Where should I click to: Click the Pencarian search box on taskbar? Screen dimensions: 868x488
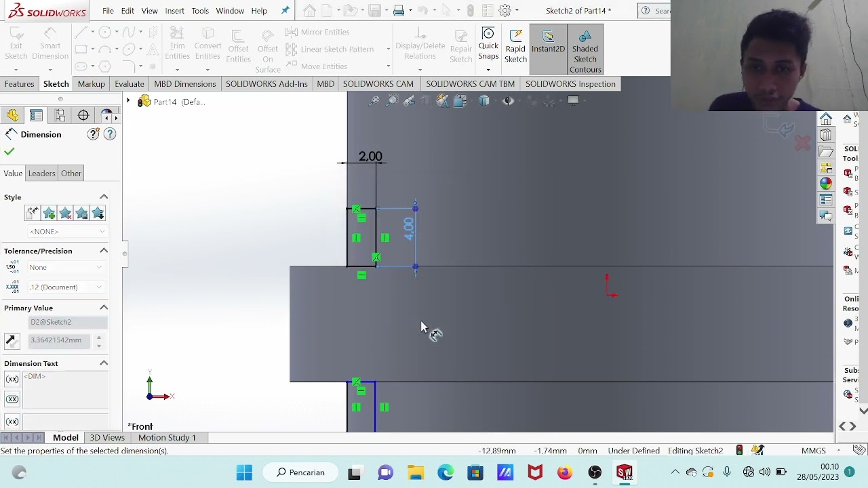point(300,472)
